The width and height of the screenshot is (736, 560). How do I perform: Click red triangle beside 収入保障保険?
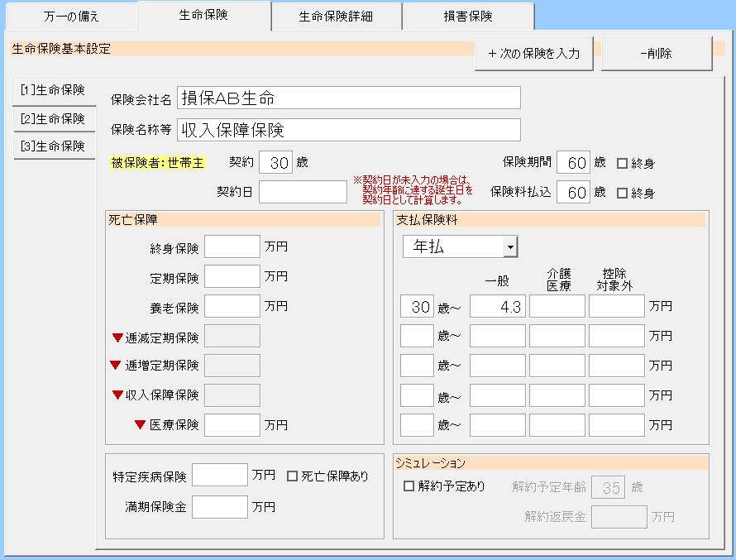[117, 395]
